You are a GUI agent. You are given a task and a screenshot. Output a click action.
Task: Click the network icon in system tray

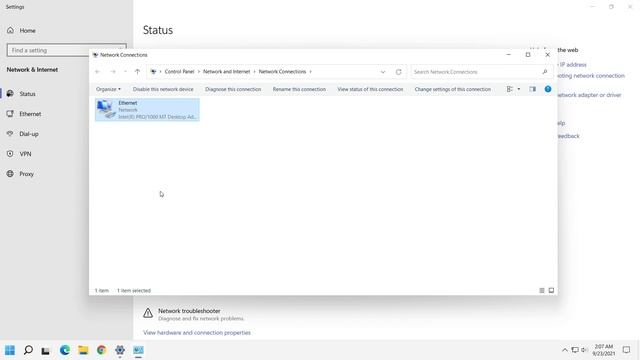coord(575,350)
